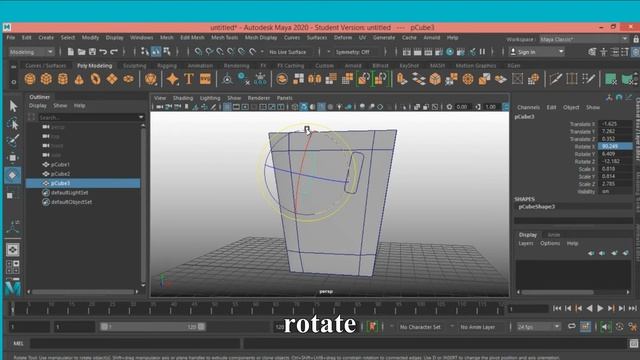Toggle select by object type mode

pos(156,52)
